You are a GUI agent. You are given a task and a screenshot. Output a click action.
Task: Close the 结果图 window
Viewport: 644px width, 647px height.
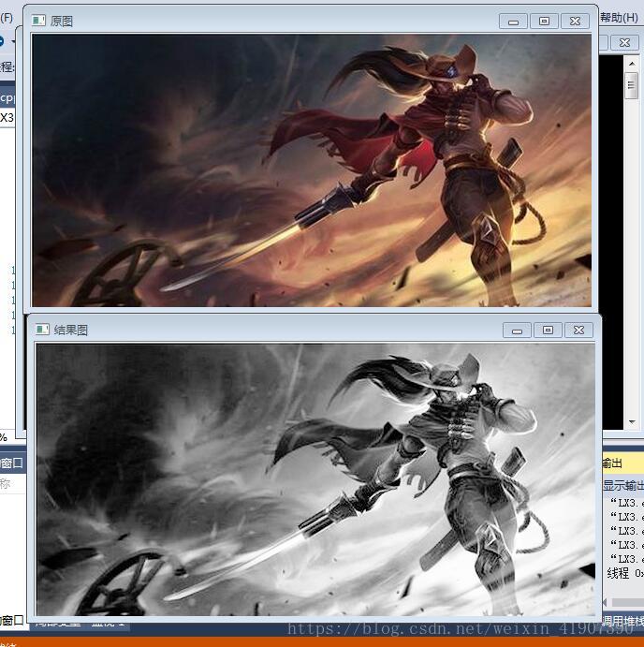click(578, 331)
